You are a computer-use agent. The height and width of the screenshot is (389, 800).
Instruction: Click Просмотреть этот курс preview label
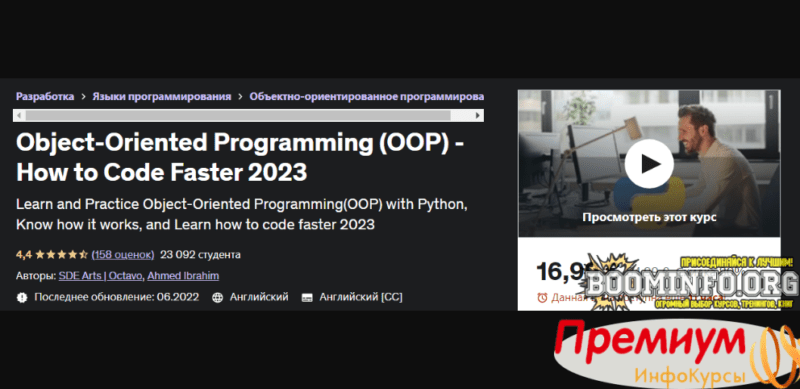[x=649, y=217]
